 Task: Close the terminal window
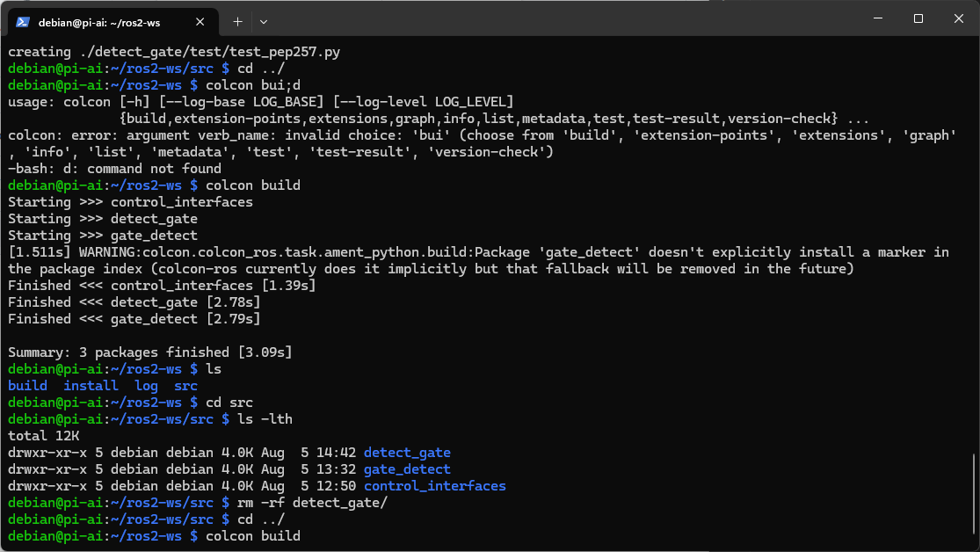coord(958,18)
